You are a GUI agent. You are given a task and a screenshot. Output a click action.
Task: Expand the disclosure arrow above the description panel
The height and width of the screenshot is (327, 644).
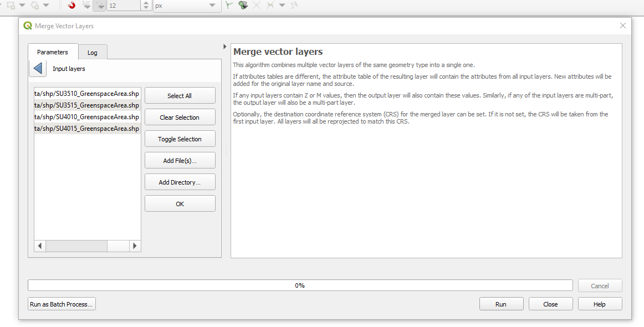click(x=224, y=47)
